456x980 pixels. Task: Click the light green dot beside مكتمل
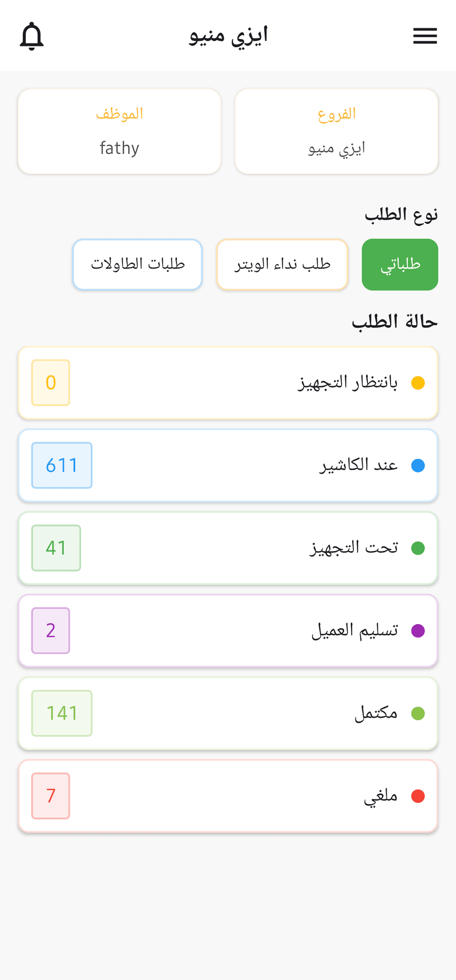pos(418,713)
